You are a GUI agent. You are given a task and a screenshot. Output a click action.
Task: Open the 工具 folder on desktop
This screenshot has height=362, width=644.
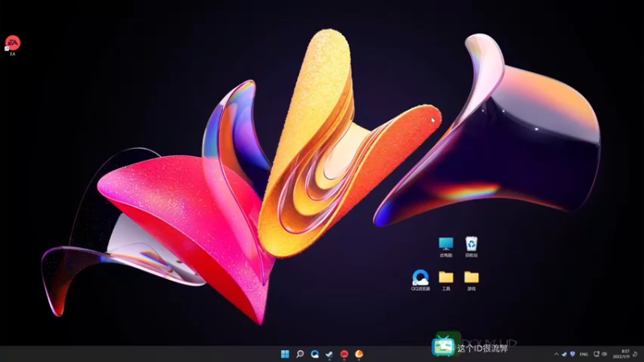446,281
